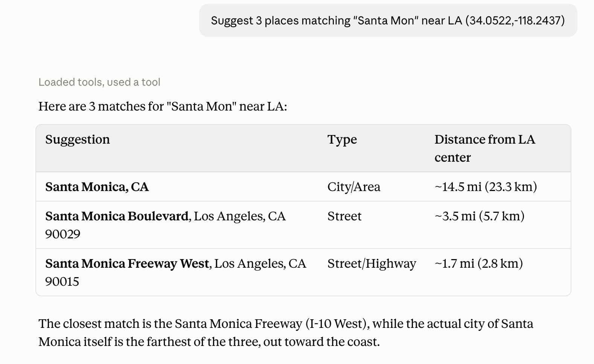
Task: Click the ~1.7 mi (2.8 km) distance cell
Action: pyautogui.click(x=479, y=264)
